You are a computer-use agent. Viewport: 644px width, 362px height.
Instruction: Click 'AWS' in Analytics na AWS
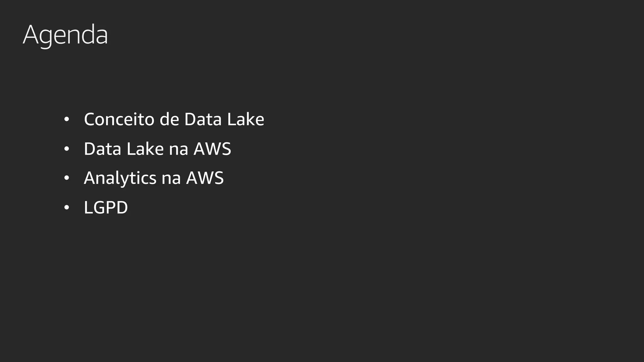point(205,178)
